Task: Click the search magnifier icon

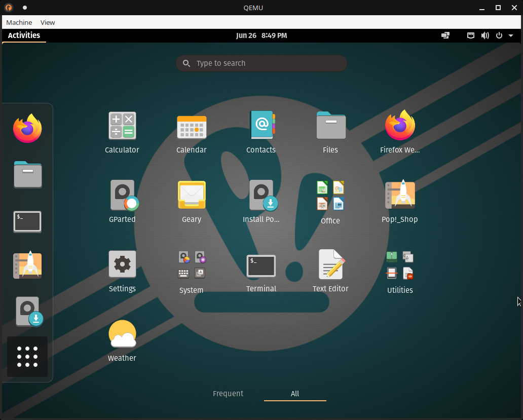Action: [x=186, y=63]
